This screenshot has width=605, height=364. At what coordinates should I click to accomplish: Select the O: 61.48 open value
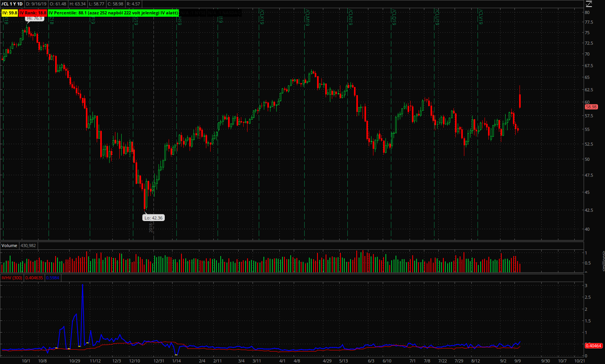pos(58,4)
